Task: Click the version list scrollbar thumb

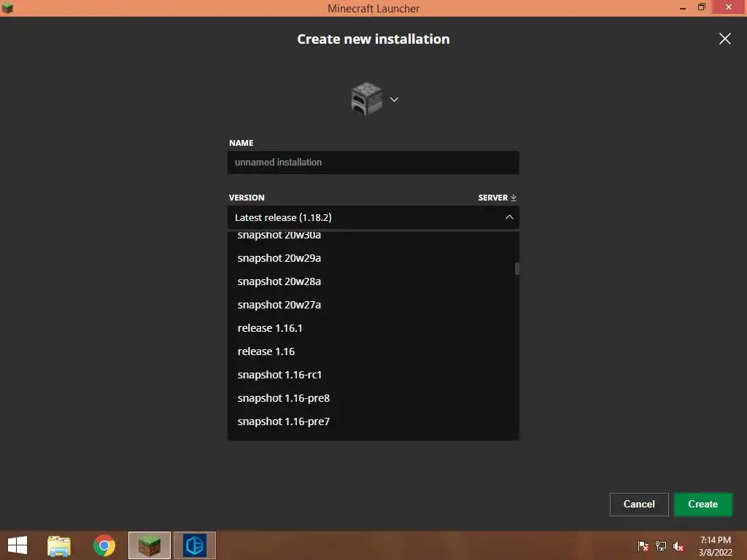Action: [x=517, y=268]
